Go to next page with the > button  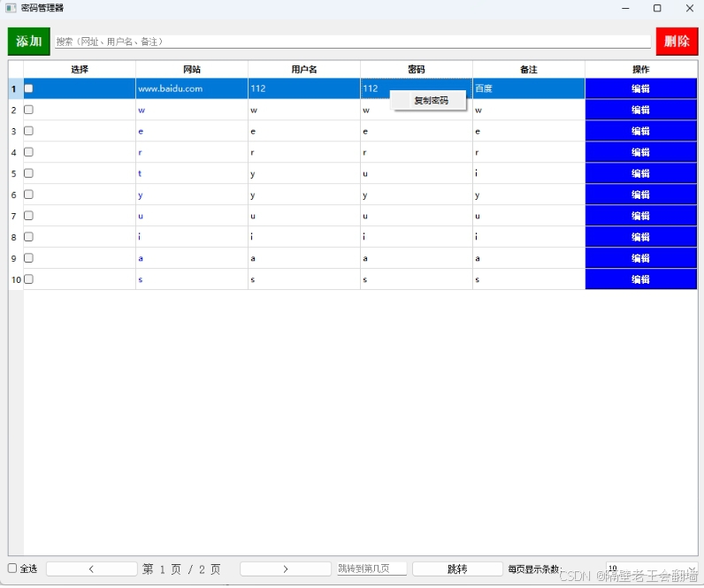coord(286,569)
